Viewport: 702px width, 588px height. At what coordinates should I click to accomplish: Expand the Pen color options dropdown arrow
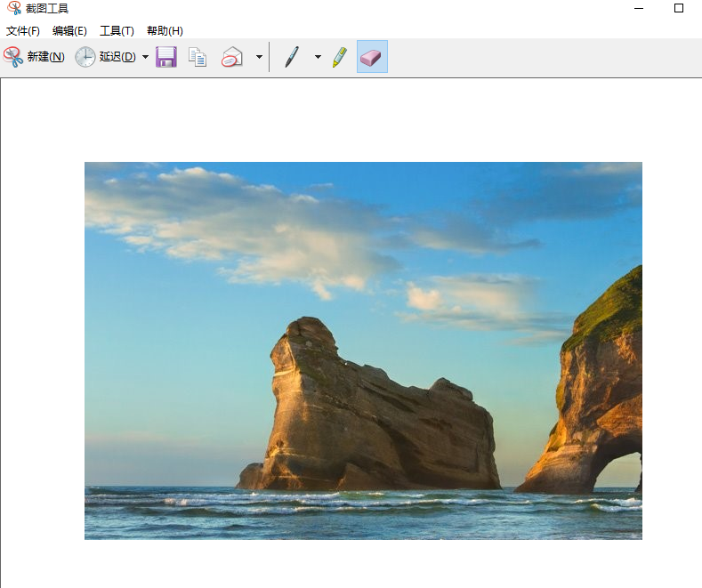(318, 57)
